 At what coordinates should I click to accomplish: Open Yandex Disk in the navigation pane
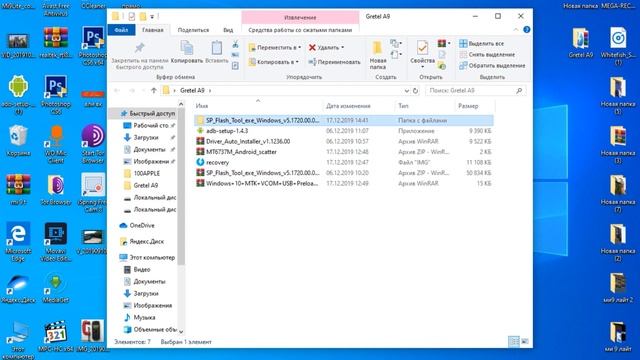click(142, 242)
